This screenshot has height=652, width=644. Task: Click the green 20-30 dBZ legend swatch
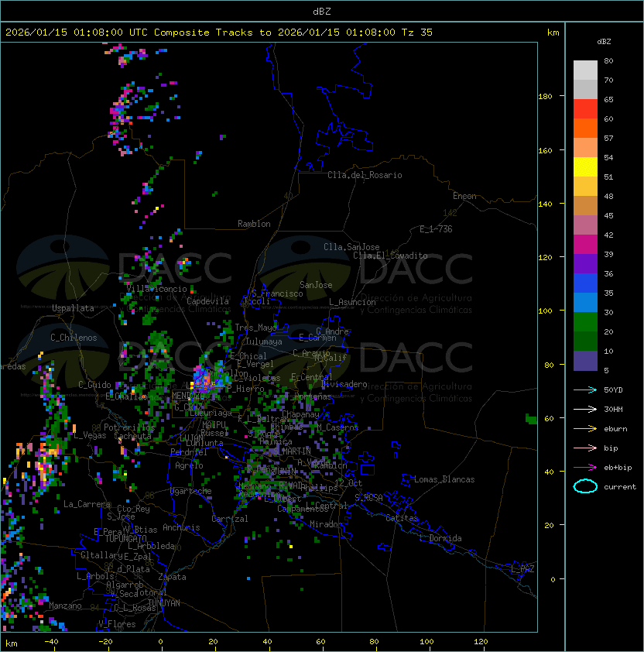pyautogui.click(x=585, y=322)
